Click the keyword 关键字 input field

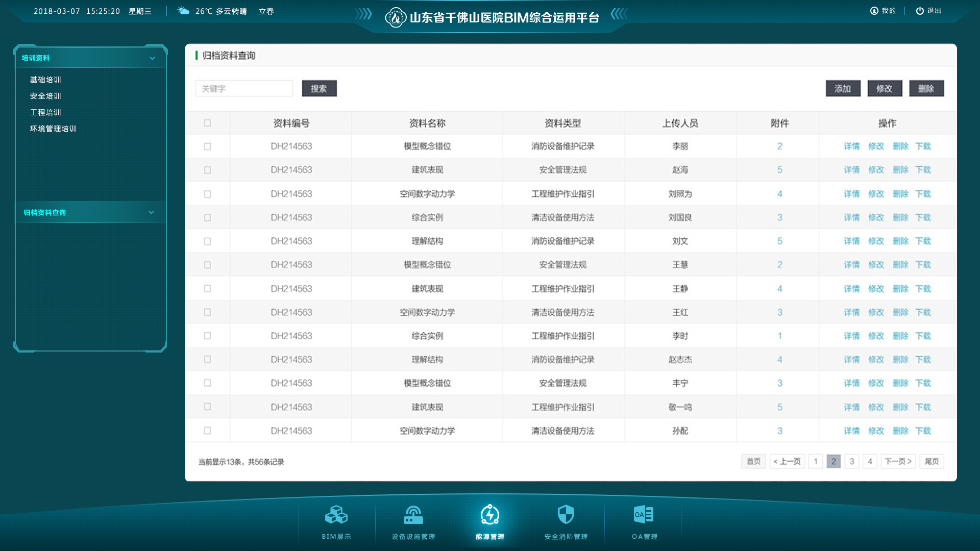(x=245, y=89)
